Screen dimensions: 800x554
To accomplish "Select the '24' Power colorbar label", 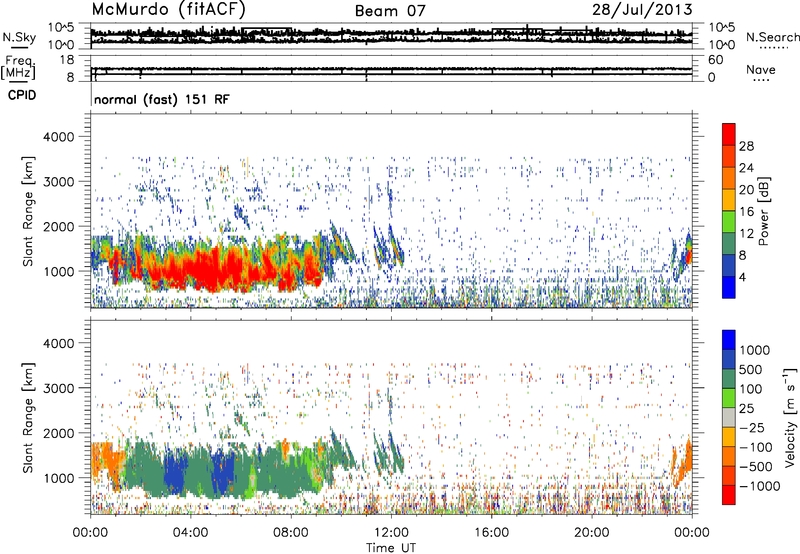I will (x=746, y=168).
